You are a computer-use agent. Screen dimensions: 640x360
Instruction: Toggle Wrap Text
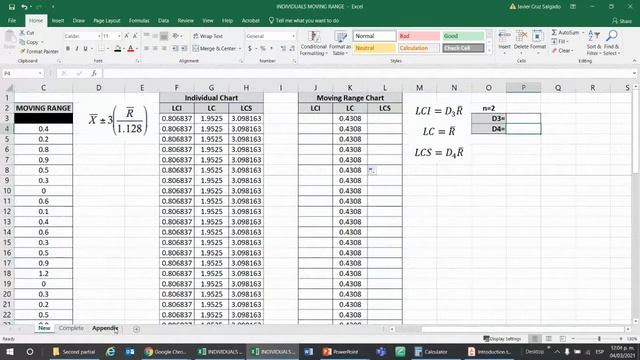click(208, 36)
